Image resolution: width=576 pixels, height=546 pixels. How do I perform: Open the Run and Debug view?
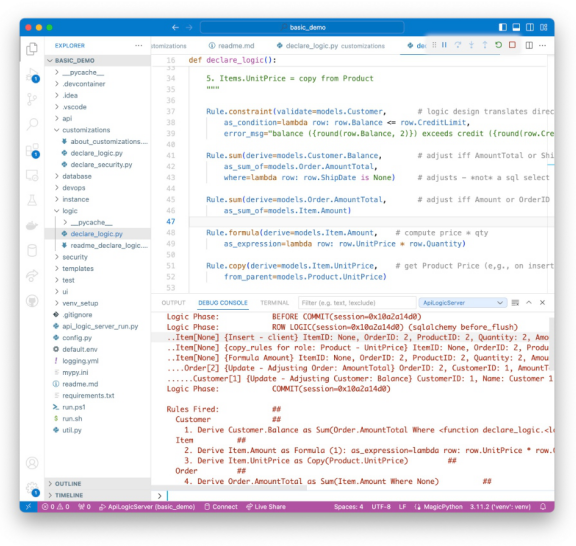pos(32,75)
